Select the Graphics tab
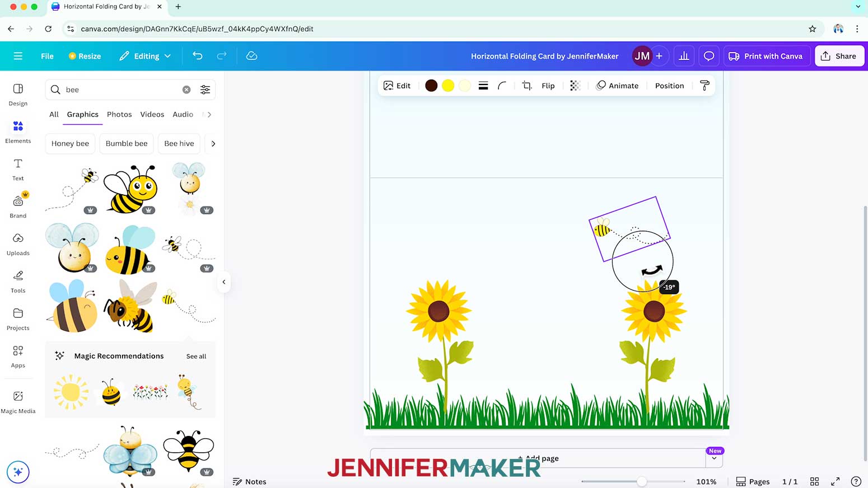 [x=83, y=114]
